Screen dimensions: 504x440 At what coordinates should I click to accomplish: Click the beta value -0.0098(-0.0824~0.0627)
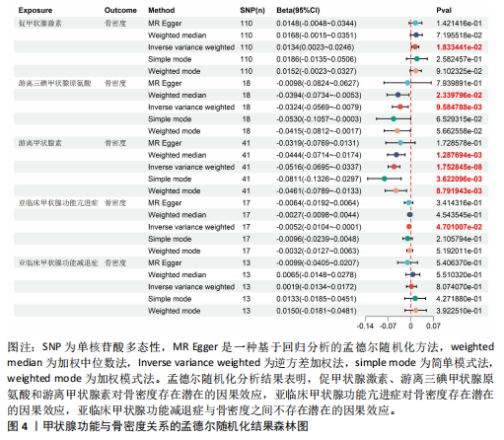[x=318, y=83]
